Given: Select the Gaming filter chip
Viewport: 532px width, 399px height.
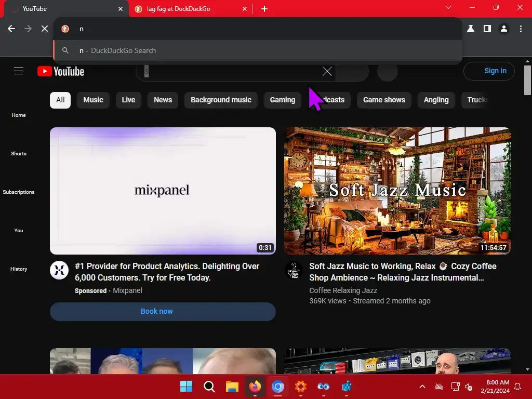Looking at the screenshot, I should pos(283,100).
